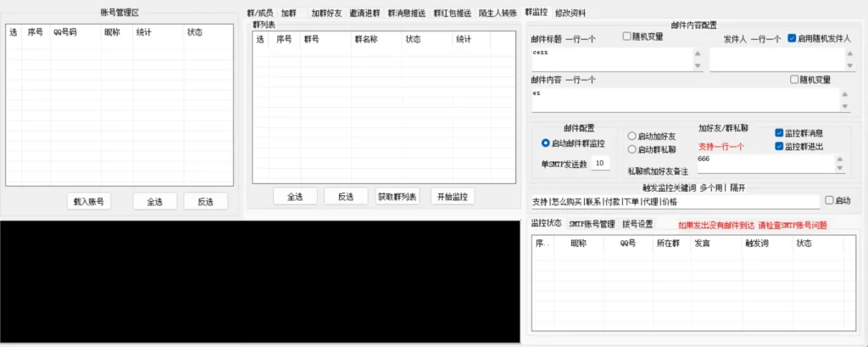Open the 拨号设置 tab
Viewport: 868px width, 347px height.
[x=637, y=224]
